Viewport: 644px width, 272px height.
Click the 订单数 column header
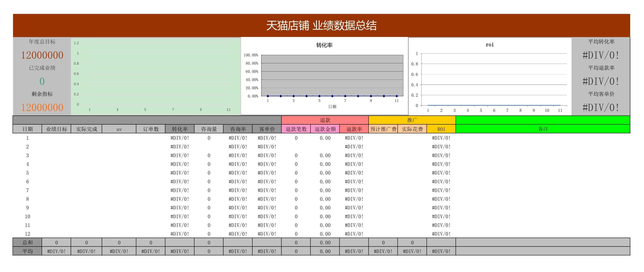[x=151, y=129]
